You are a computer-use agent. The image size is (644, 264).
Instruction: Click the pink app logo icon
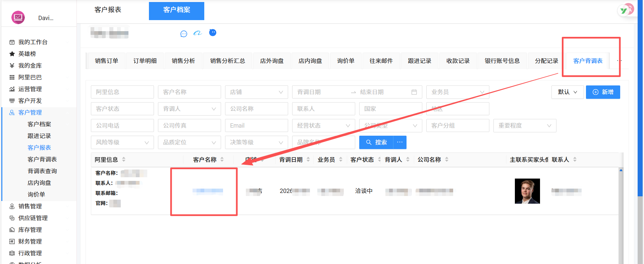click(18, 17)
